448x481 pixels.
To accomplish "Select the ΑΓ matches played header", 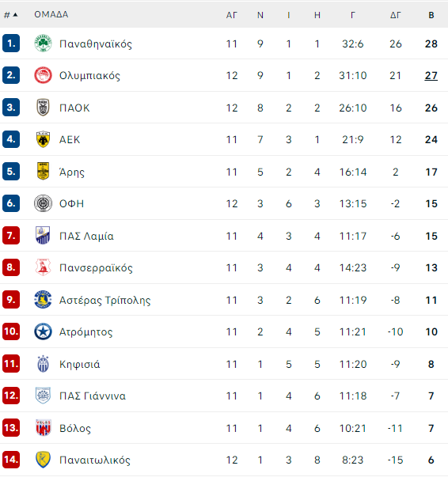I will pos(232,15).
